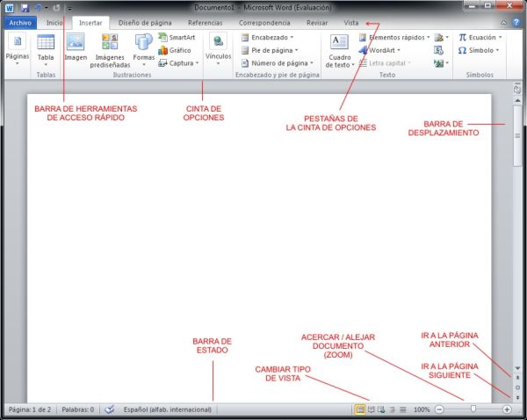This screenshot has height=420, width=527.
Task: Click the vertical scrollbar up arrow
Action: [517, 100]
